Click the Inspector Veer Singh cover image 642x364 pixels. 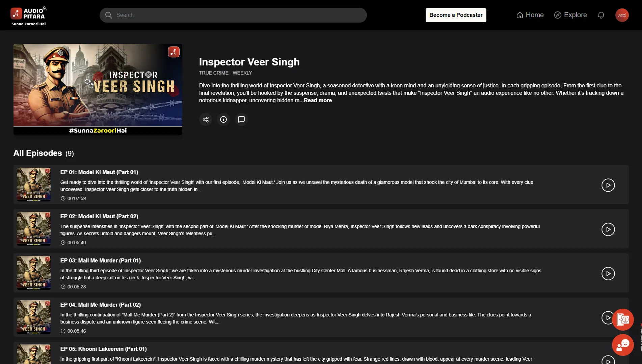tap(98, 89)
